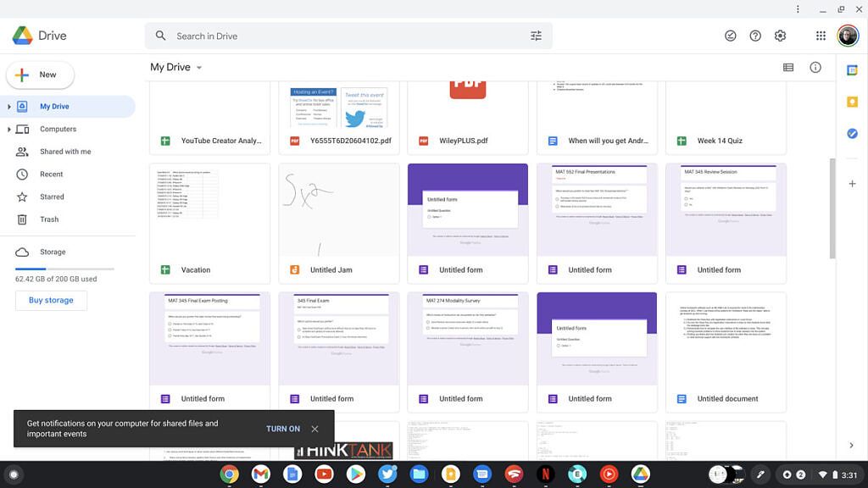The height and width of the screenshot is (488, 868).
Task: Open Calendar from the right side panel
Action: click(852, 71)
